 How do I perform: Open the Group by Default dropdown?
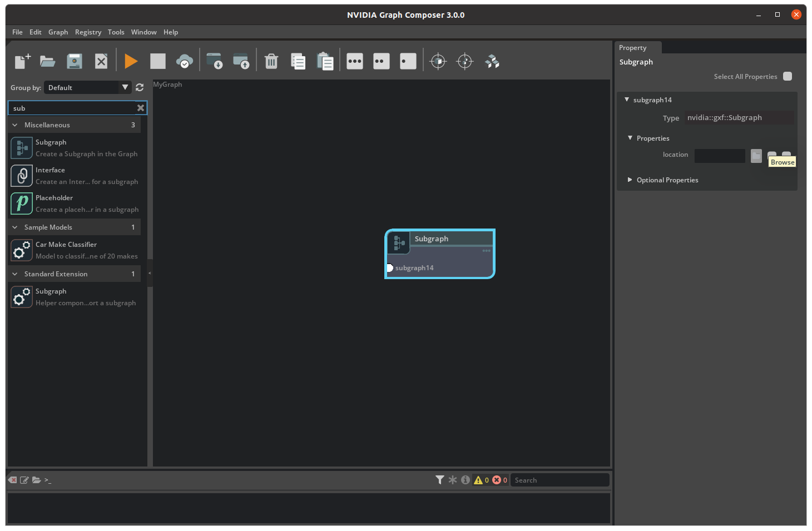[x=88, y=87]
